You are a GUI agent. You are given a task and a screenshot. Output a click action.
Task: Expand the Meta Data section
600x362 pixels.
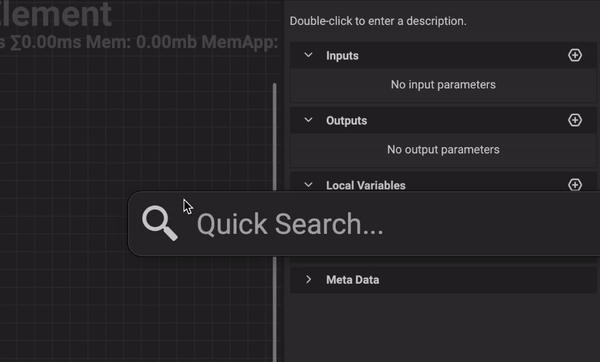click(308, 280)
